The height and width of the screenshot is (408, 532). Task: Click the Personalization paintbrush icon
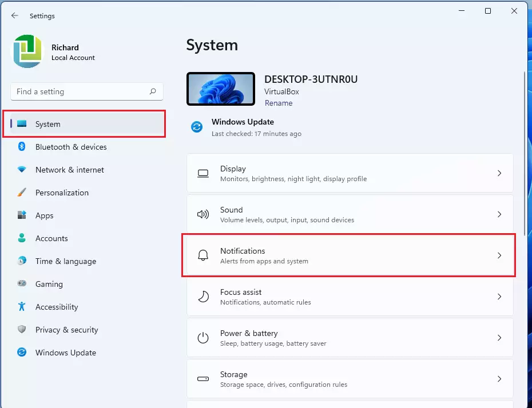click(22, 193)
